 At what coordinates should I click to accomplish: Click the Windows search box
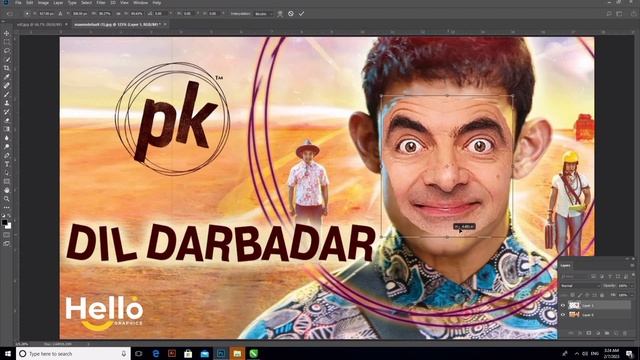point(73,353)
